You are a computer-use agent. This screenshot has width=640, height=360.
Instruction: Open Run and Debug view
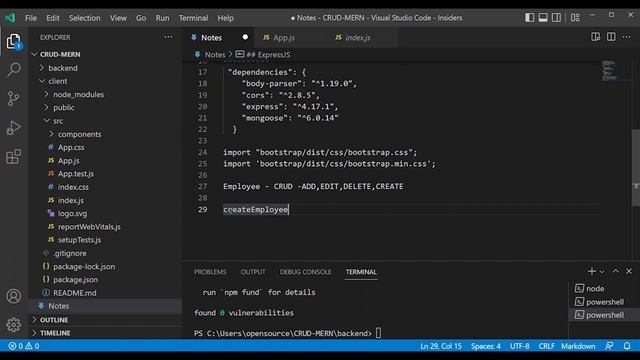point(13,128)
